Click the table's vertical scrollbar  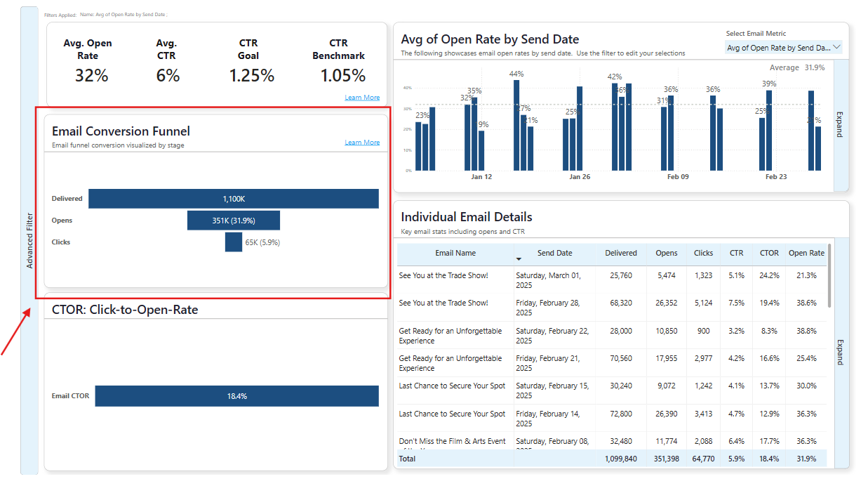[829, 276]
